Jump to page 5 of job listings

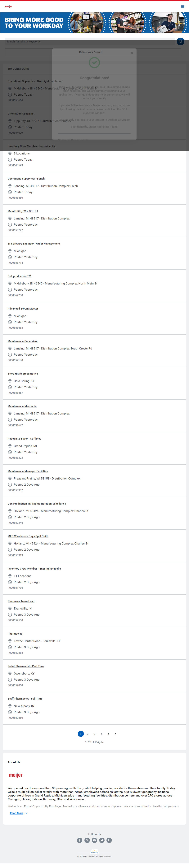point(108,734)
